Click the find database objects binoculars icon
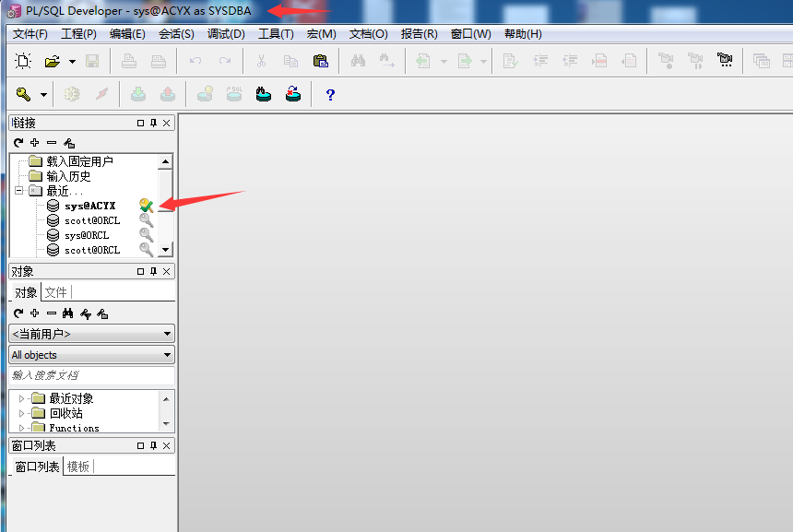This screenshot has height=532, width=793. point(264,94)
